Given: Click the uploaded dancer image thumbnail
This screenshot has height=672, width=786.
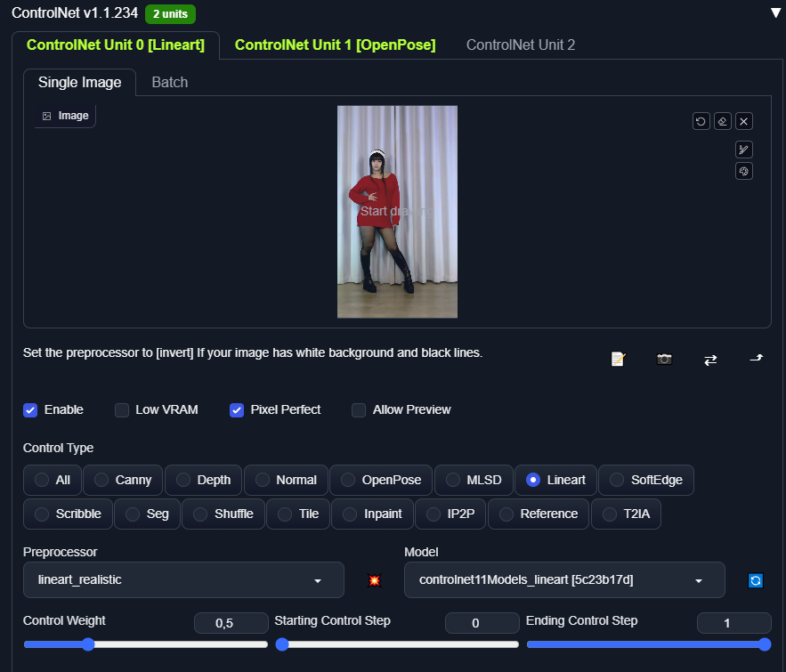Looking at the screenshot, I should (x=397, y=212).
